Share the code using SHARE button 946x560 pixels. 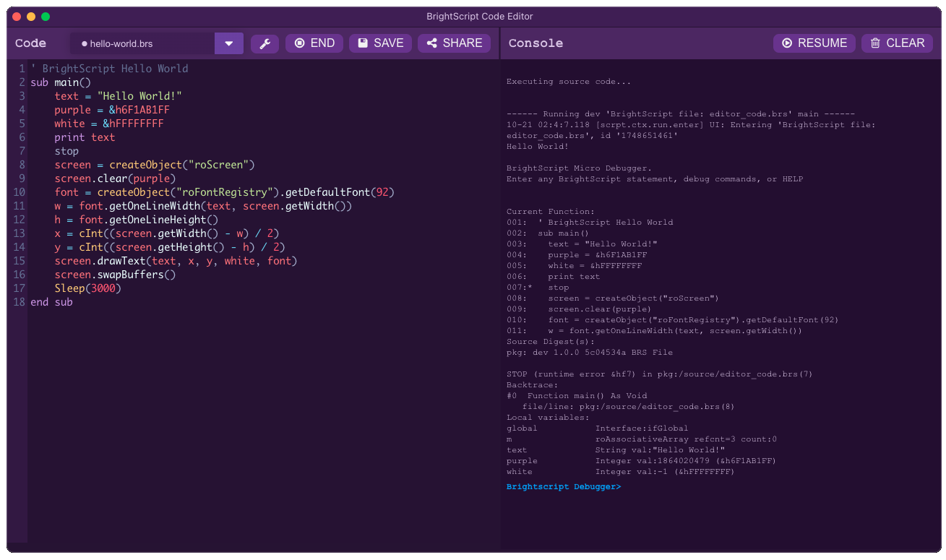tap(454, 43)
